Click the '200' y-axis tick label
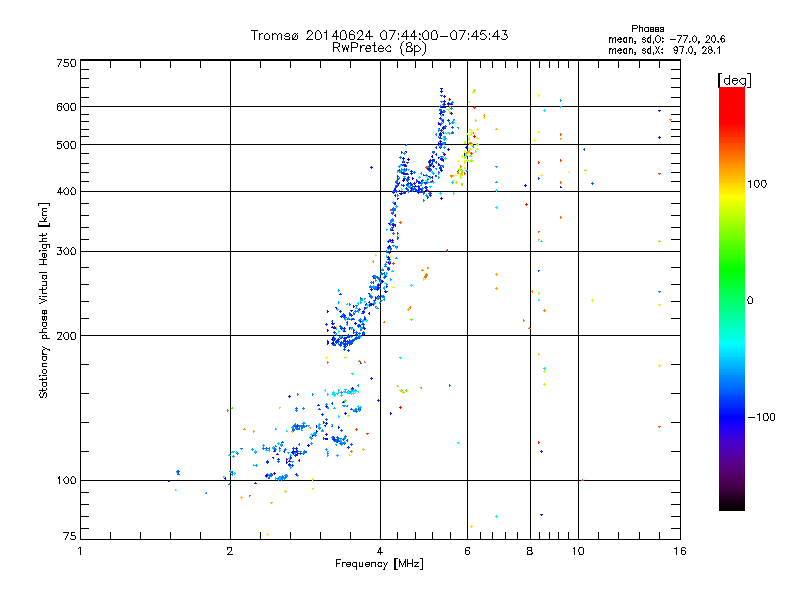The height and width of the screenshot is (600, 800). pyautogui.click(x=66, y=336)
